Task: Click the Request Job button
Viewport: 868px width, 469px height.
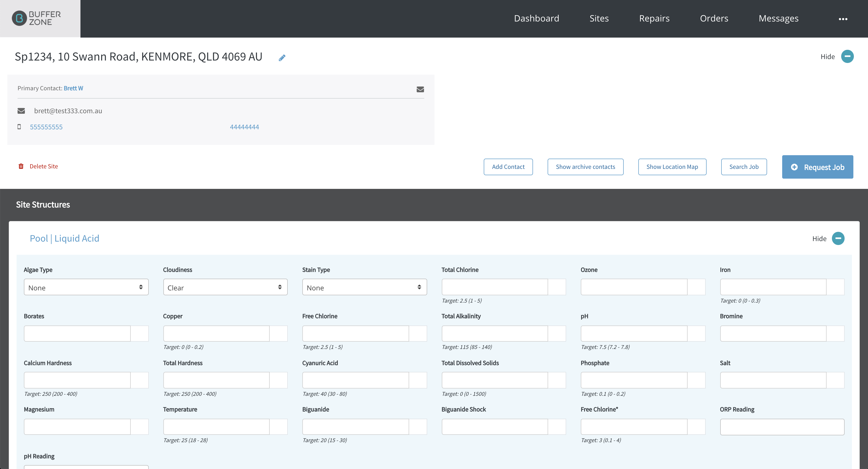Action: coord(818,167)
